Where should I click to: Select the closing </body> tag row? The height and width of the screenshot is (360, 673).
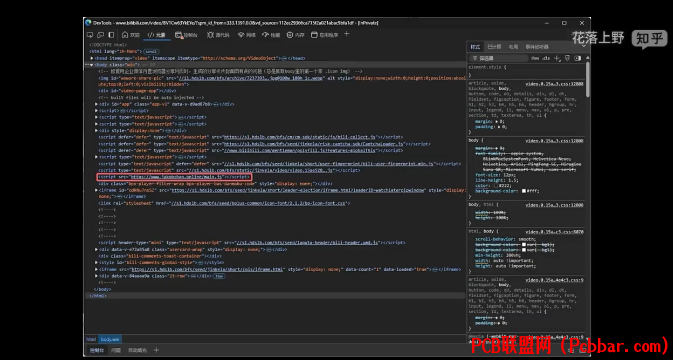click(x=103, y=289)
